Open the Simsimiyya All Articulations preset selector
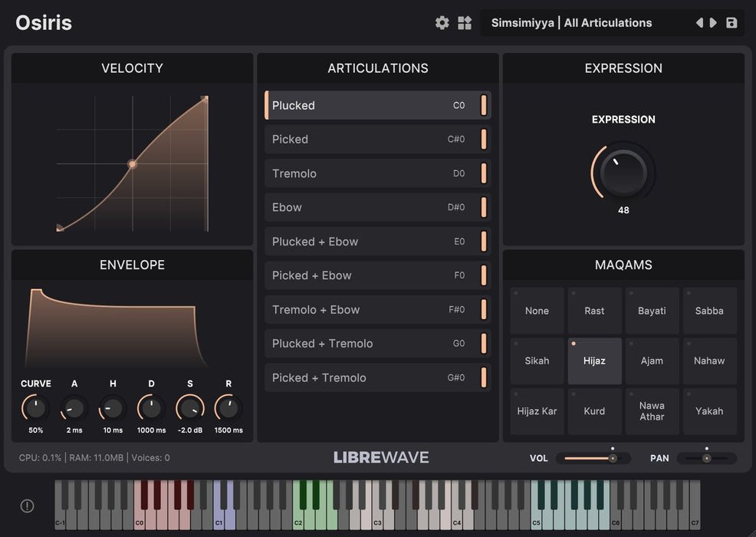This screenshot has height=537, width=756. click(x=571, y=23)
